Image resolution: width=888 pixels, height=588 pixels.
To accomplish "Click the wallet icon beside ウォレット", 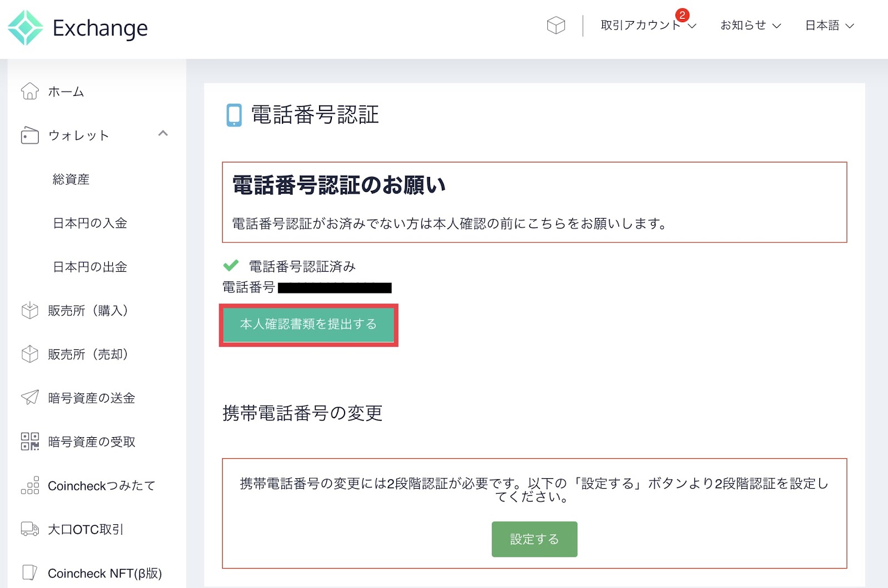I will pyautogui.click(x=30, y=135).
